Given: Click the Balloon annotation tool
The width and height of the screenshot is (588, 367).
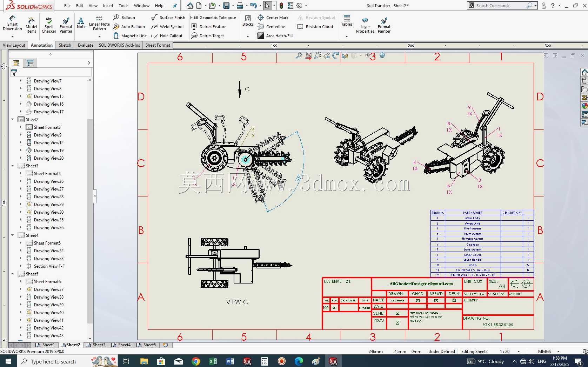Looking at the screenshot, I should [124, 18].
